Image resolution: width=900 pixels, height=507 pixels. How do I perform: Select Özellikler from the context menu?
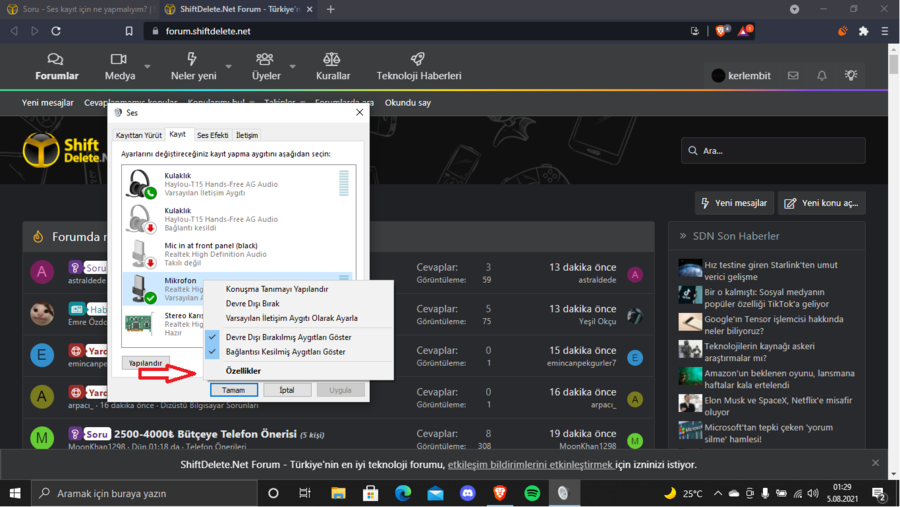point(243,371)
